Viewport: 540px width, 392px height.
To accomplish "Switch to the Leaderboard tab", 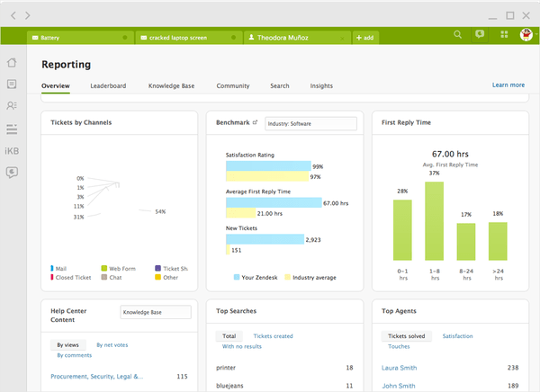I will (108, 86).
